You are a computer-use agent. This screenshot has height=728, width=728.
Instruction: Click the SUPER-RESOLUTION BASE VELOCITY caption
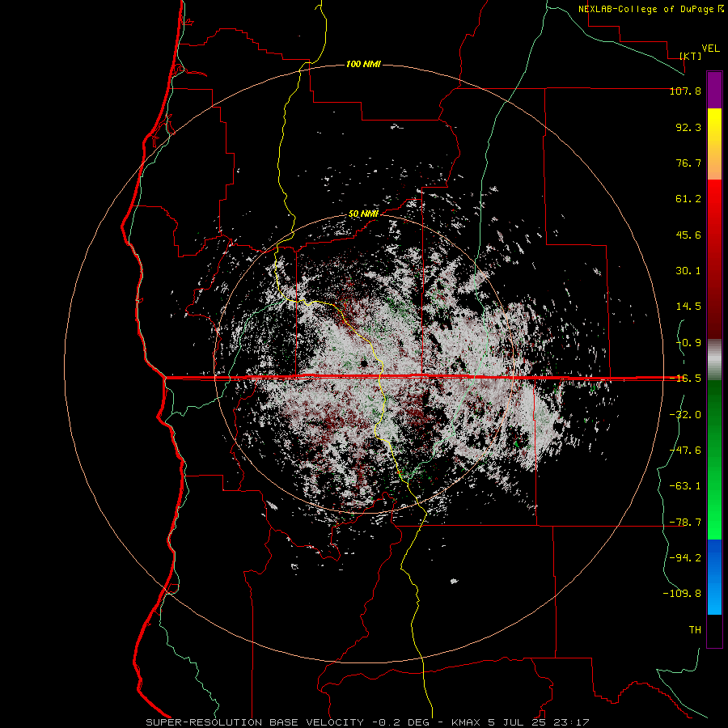point(255,722)
